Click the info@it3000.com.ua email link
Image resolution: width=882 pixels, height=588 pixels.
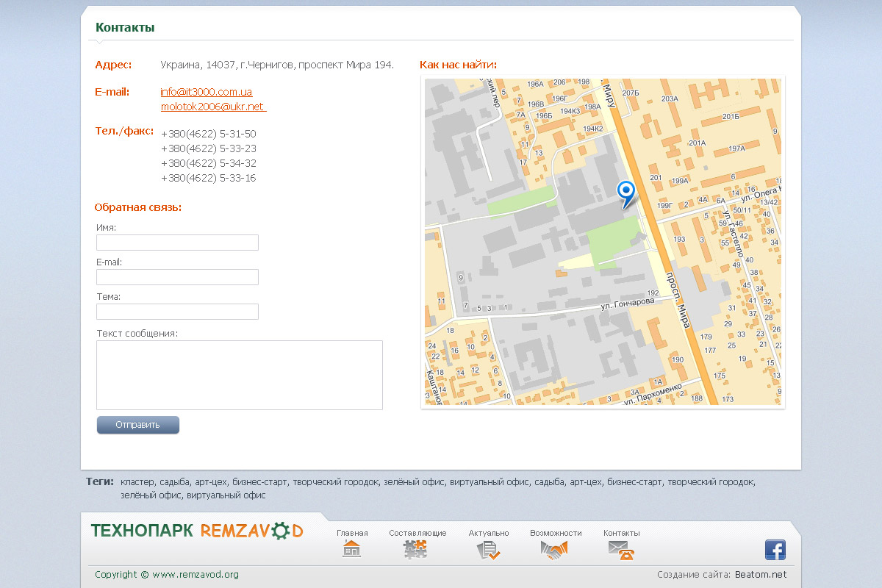207,92
